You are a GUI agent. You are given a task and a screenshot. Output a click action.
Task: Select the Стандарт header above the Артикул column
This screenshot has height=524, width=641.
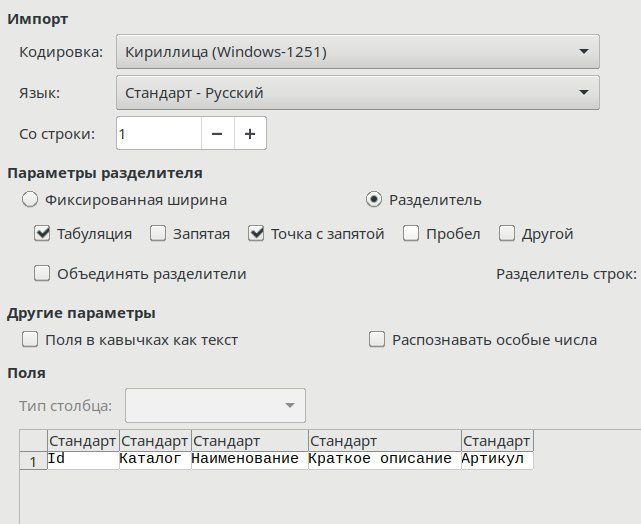coord(497,441)
